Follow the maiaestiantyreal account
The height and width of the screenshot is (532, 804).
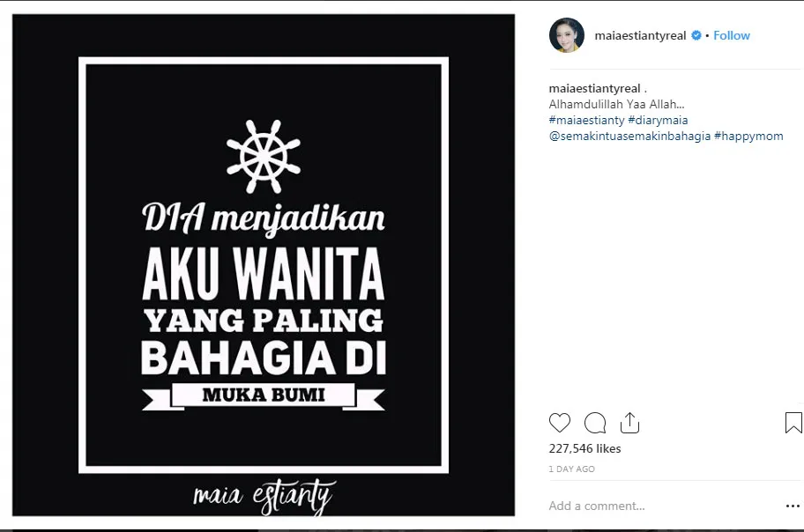731,35
